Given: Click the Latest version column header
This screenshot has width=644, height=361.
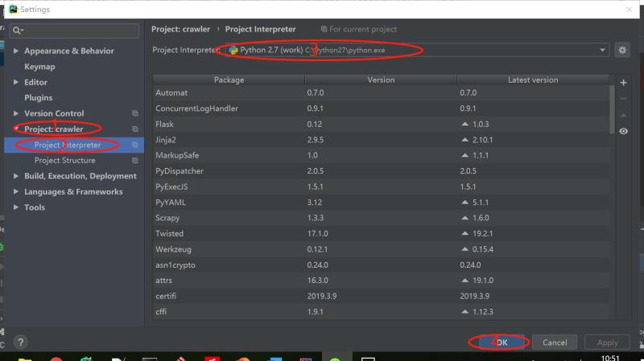Looking at the screenshot, I should [533, 80].
